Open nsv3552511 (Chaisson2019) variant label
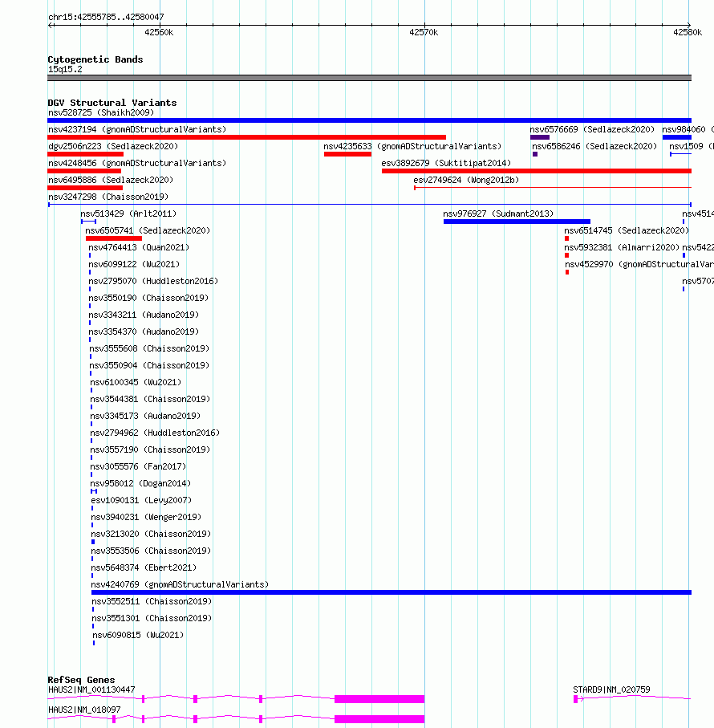This screenshot has height=728, width=714. pyautogui.click(x=152, y=602)
